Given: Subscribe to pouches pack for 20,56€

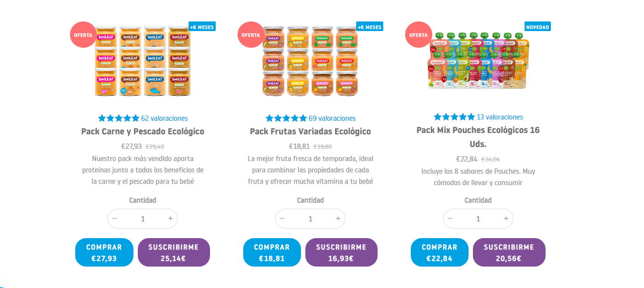Looking at the screenshot, I should click(509, 252).
